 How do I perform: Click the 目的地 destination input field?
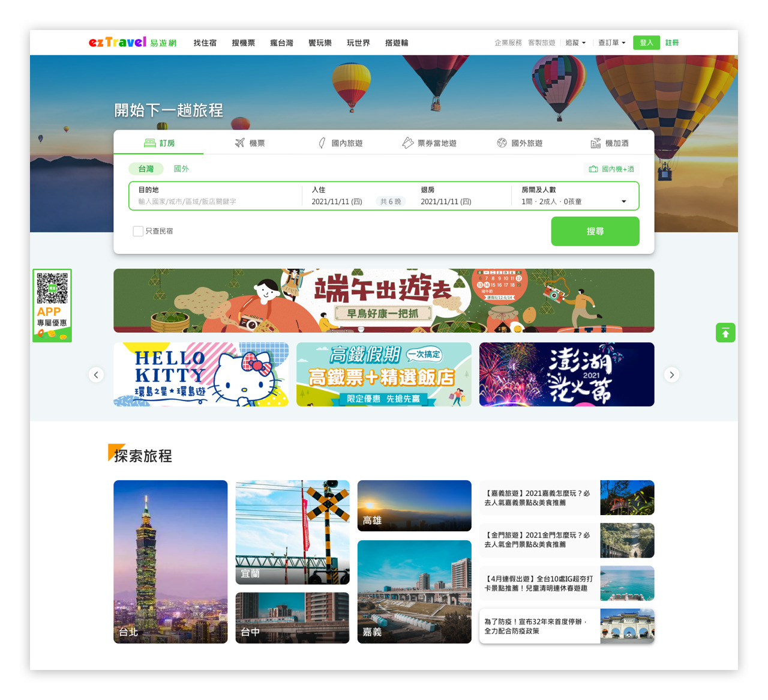click(216, 202)
